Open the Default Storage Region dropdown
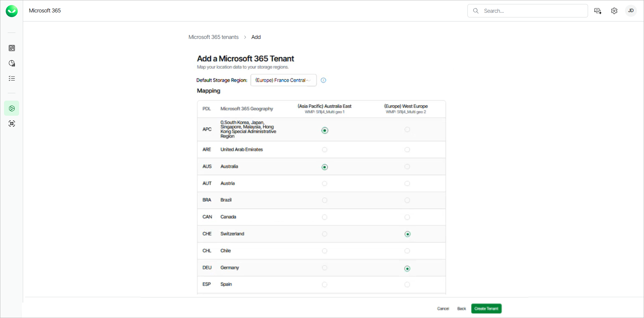Viewport: 644px width, 318px height. tap(283, 80)
